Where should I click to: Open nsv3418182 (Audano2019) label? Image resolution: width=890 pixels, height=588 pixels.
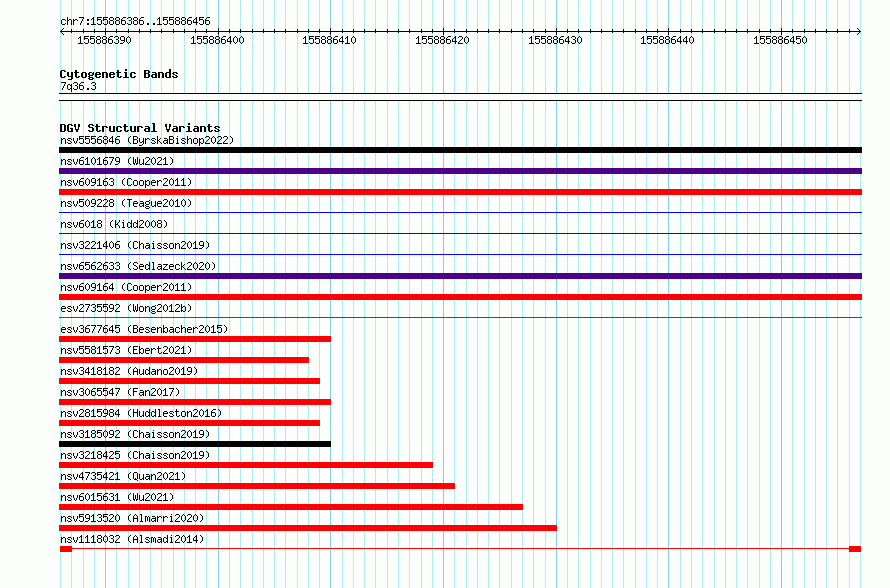pyautogui.click(x=129, y=371)
